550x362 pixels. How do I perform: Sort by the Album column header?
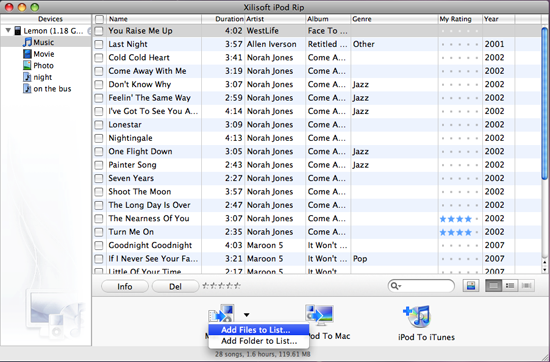point(328,19)
